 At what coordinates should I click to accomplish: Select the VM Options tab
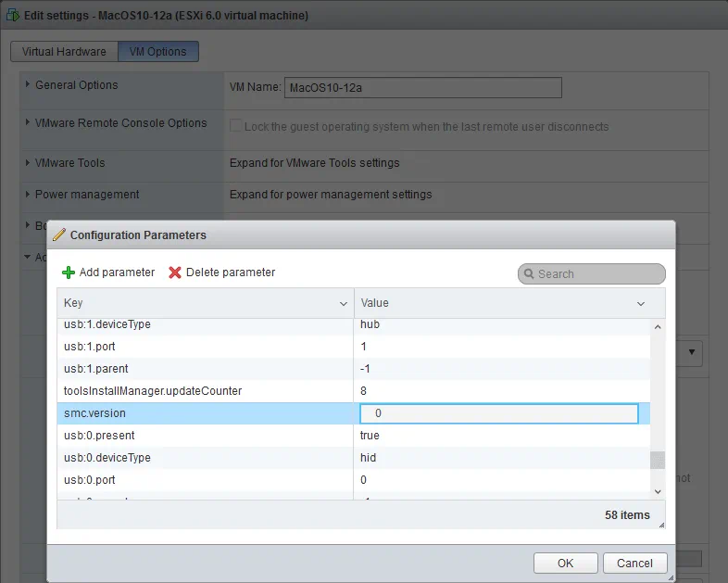click(x=157, y=52)
